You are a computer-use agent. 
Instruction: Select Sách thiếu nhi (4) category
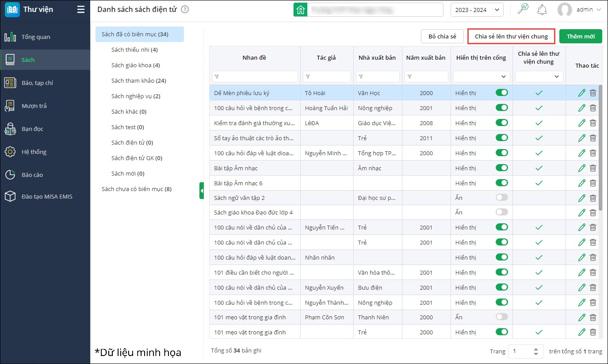click(x=134, y=50)
